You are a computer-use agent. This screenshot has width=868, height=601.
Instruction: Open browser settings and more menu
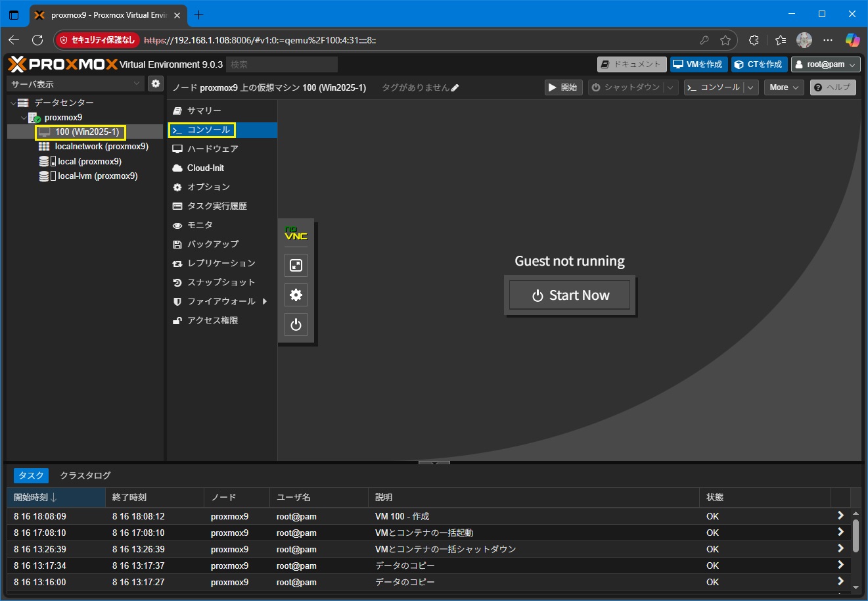pos(828,40)
